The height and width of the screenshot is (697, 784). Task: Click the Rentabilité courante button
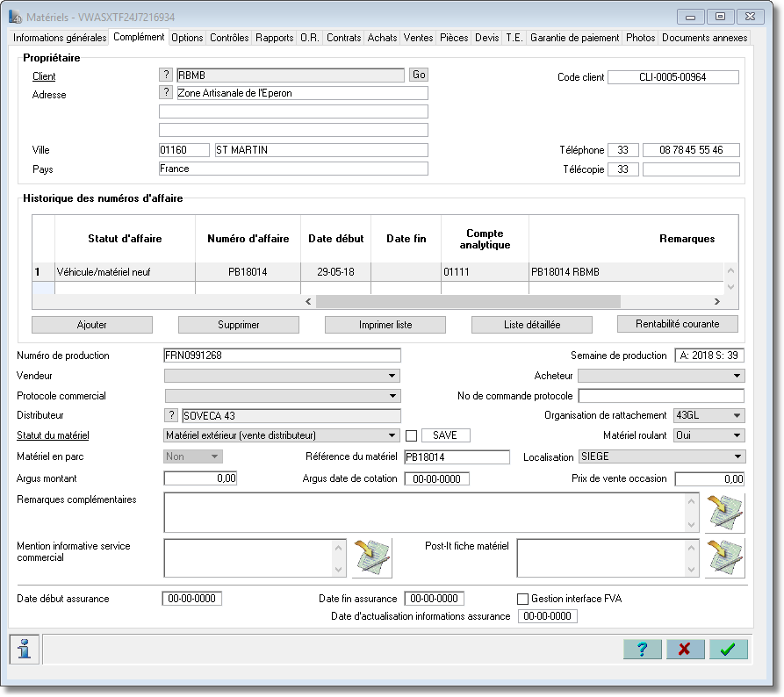(x=678, y=324)
